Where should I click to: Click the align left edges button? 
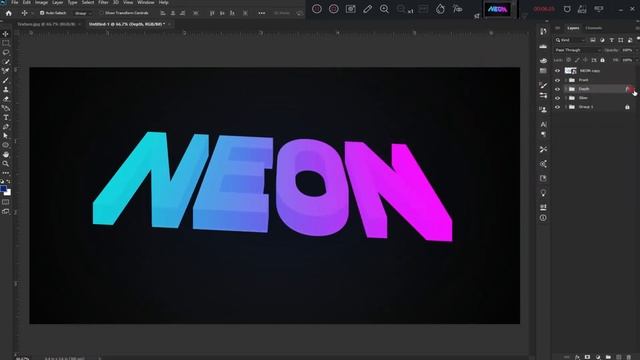coord(163,13)
